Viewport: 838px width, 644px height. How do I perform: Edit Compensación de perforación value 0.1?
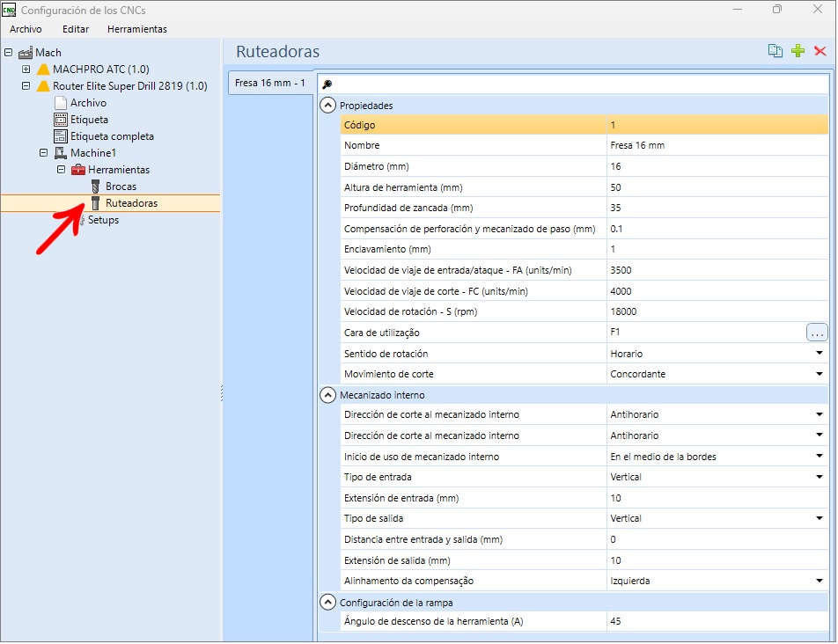(717, 229)
